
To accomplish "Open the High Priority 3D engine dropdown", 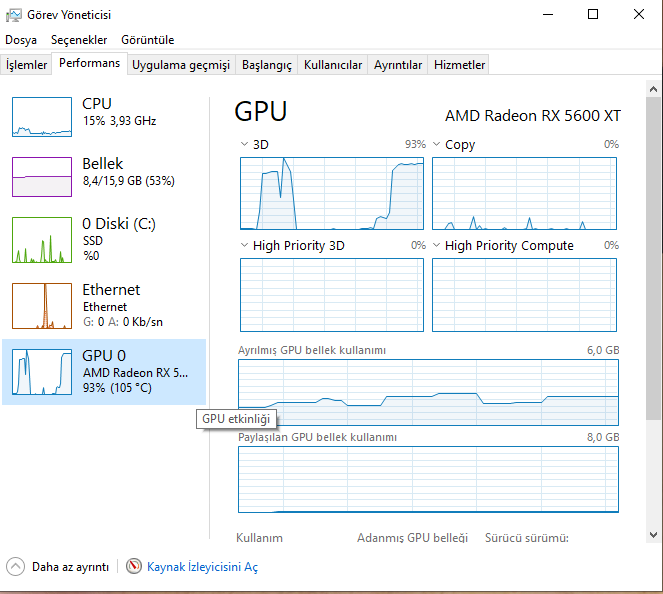I will coord(244,245).
